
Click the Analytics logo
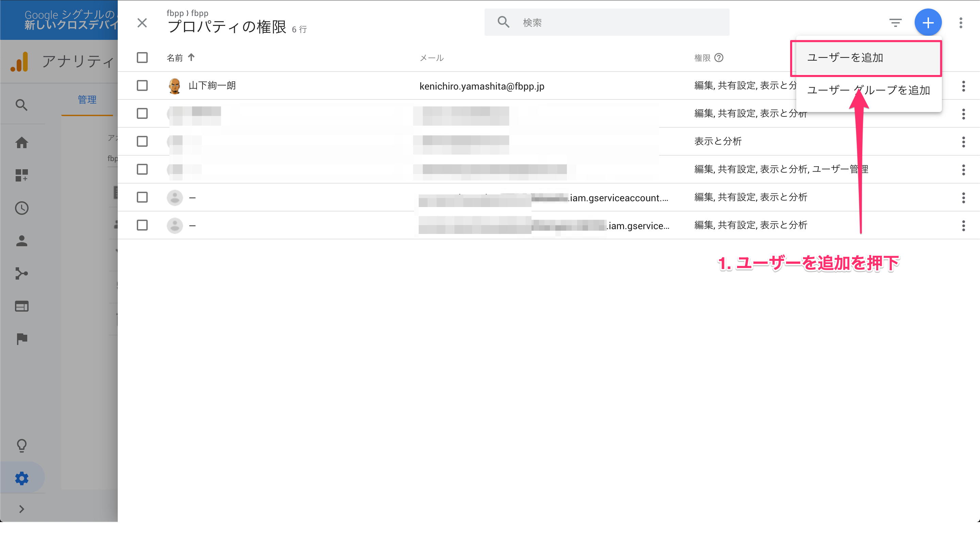coord(19,62)
